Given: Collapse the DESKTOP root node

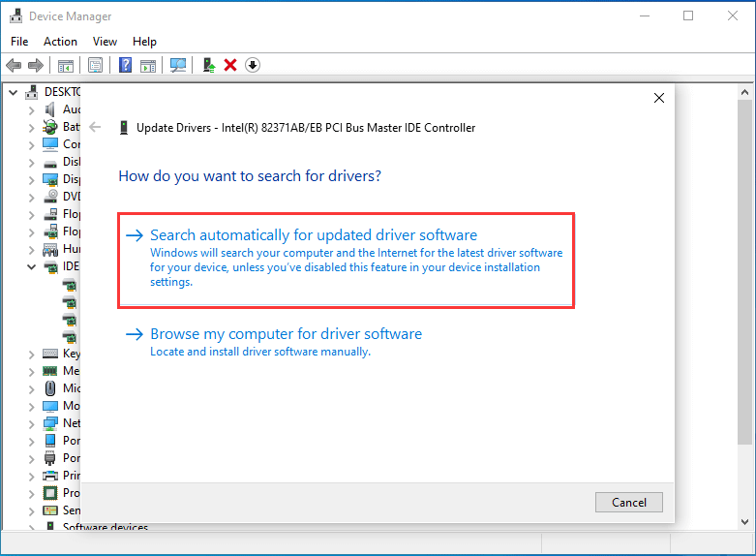Looking at the screenshot, I should (x=14, y=92).
